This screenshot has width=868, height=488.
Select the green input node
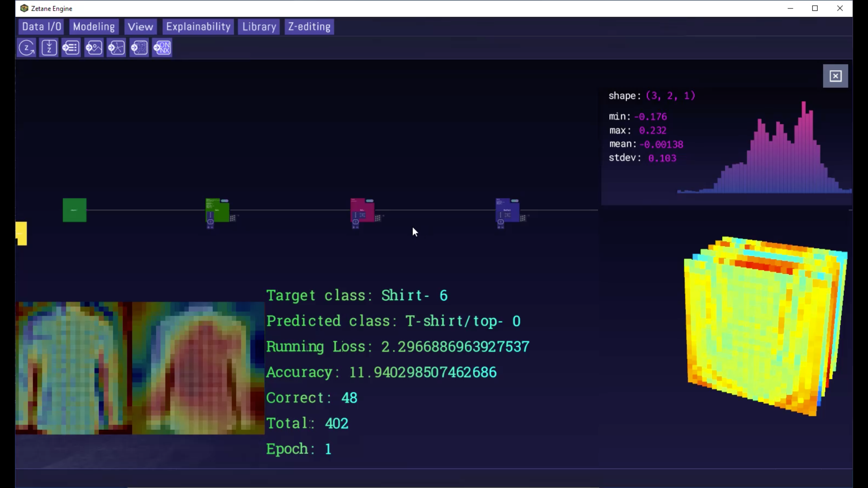pos(75,210)
